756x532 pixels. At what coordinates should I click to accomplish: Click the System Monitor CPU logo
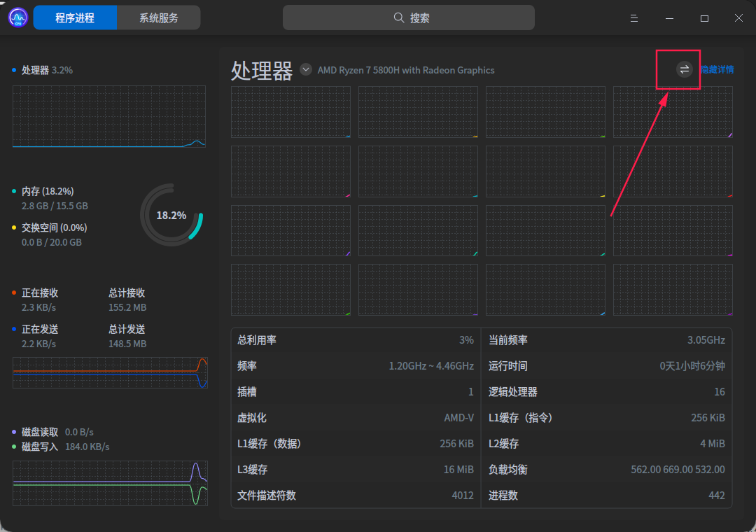click(17, 17)
